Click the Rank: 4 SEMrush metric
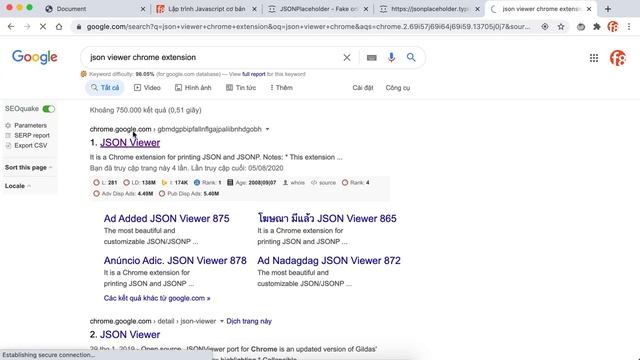The image size is (640, 360). [356, 182]
